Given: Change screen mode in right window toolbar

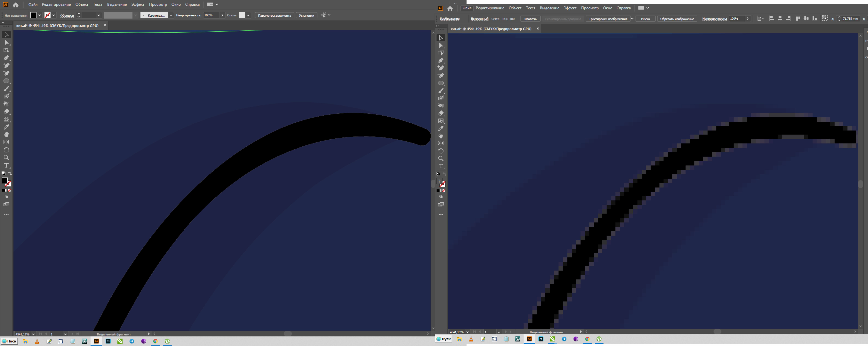Looking at the screenshot, I should [x=441, y=204].
